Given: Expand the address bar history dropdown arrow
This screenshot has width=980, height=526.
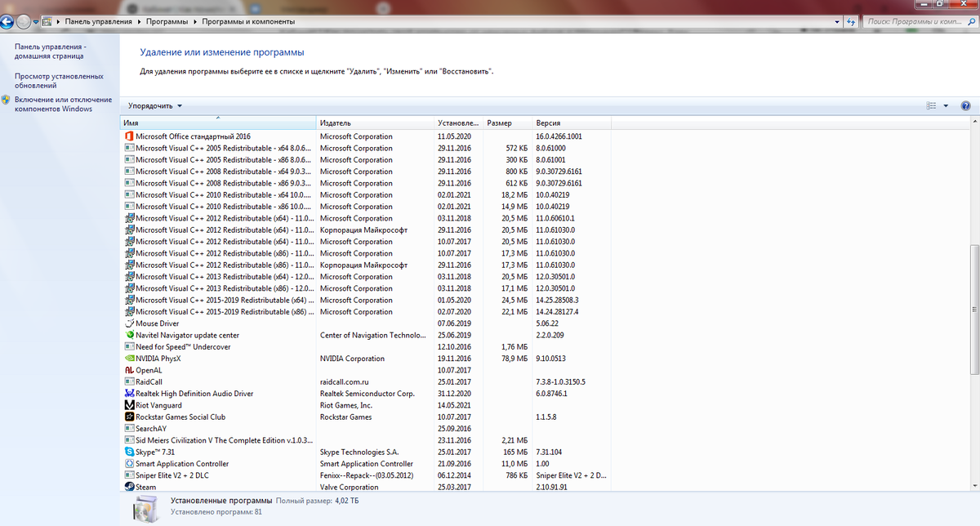Looking at the screenshot, I should (836, 21).
